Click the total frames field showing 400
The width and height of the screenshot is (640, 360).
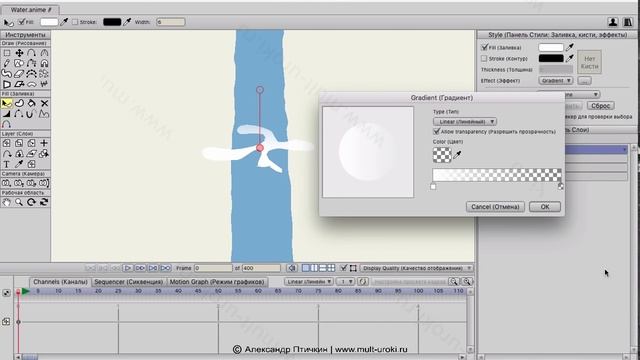(261, 268)
